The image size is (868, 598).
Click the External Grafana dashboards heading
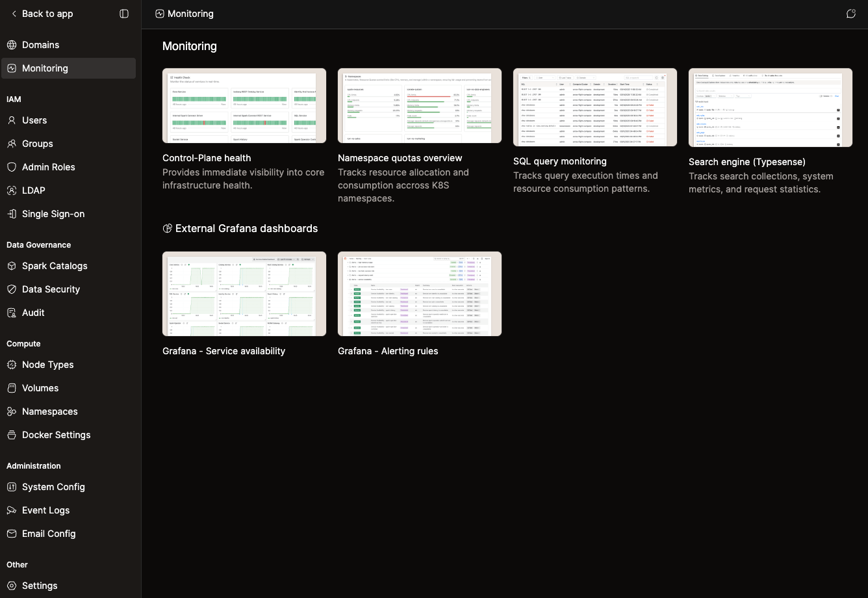[x=247, y=228]
